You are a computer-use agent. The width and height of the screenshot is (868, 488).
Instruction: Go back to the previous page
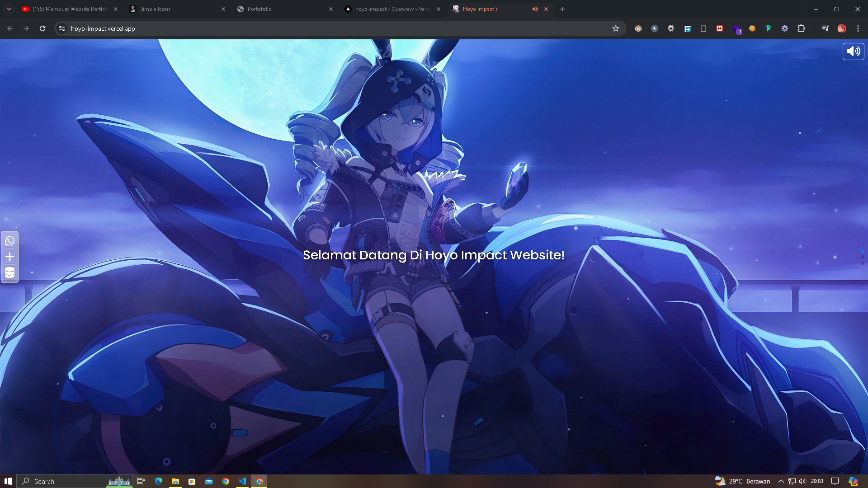pos(10,28)
